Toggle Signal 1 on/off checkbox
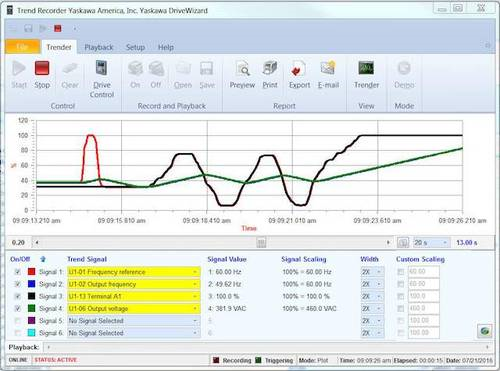This screenshot has width=500, height=371. click(x=18, y=272)
